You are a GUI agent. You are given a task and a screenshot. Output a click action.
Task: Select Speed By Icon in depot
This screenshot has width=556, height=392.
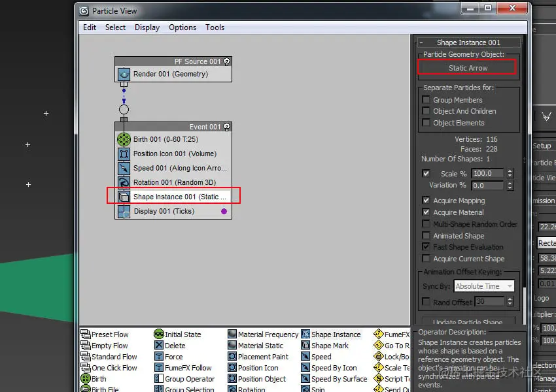(x=329, y=368)
